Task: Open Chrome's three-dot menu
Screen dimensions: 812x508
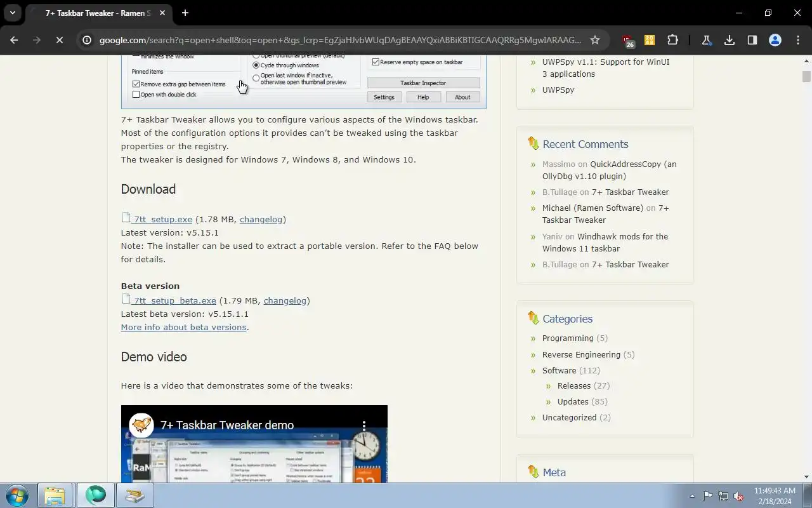Action: [x=798, y=40]
